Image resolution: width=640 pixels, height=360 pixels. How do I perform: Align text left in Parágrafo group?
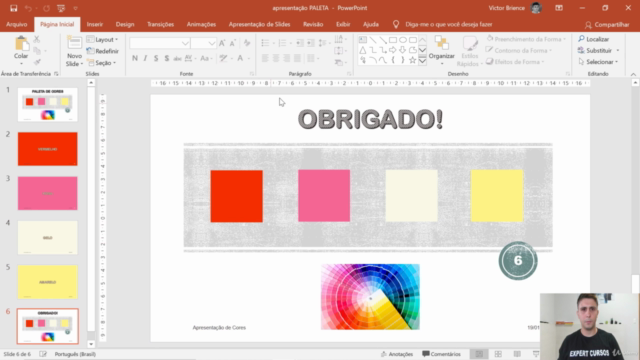[265, 58]
